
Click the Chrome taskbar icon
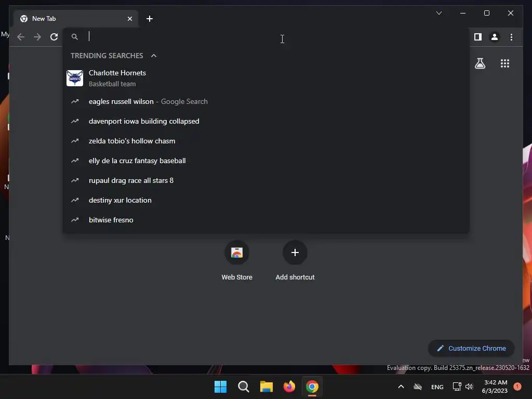pyautogui.click(x=312, y=387)
